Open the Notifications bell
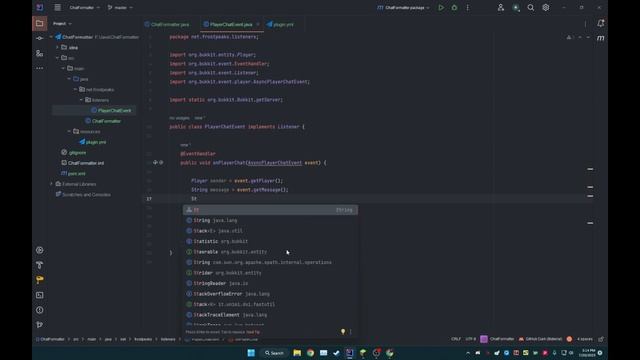This screenshot has width=640, height=360. (x=600, y=23)
